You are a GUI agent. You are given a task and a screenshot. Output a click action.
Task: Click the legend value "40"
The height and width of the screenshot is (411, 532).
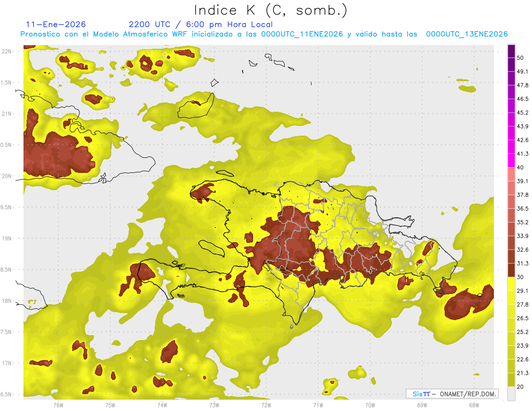coord(520,168)
